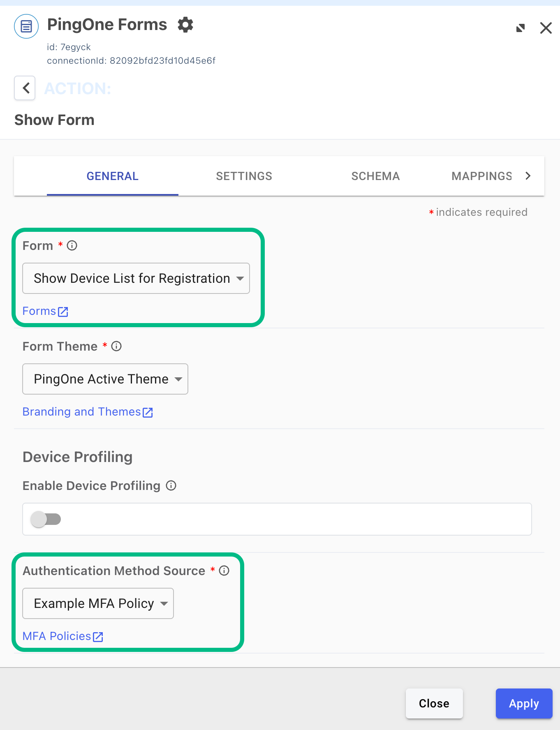Apply the Show Form changes
Image resolution: width=560 pixels, height=730 pixels.
point(524,703)
